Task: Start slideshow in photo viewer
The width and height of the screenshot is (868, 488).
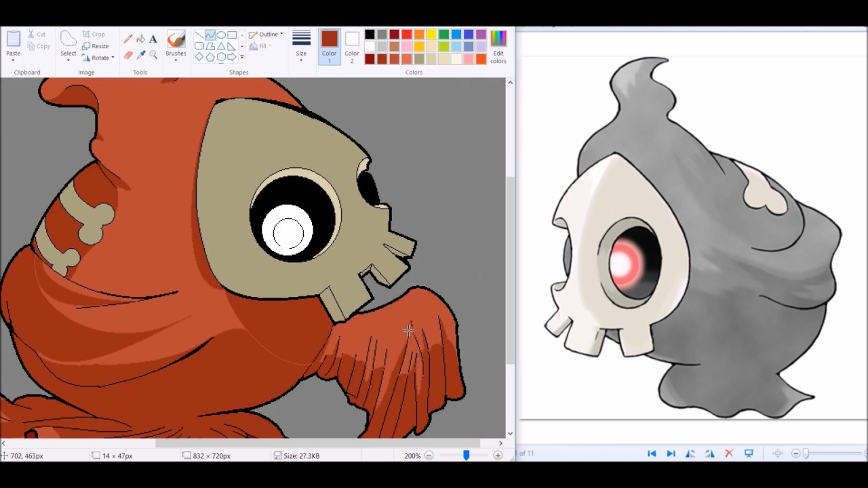Action: tap(749, 453)
